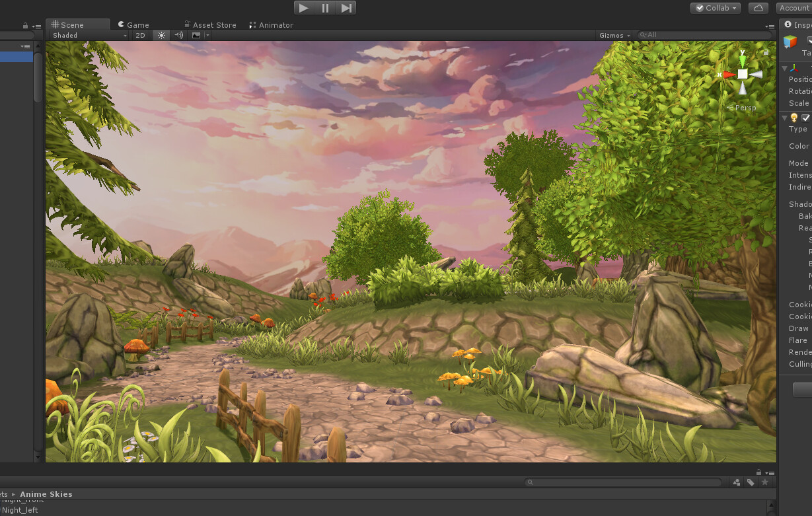Collapse the Light component foldout

point(784,117)
